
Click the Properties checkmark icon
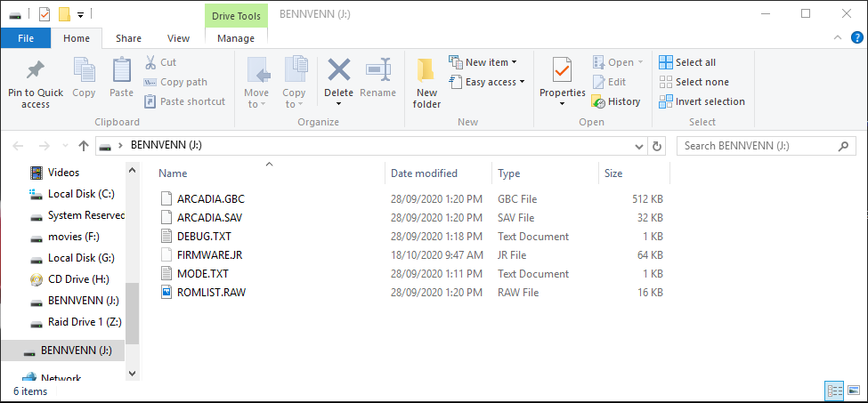click(562, 71)
